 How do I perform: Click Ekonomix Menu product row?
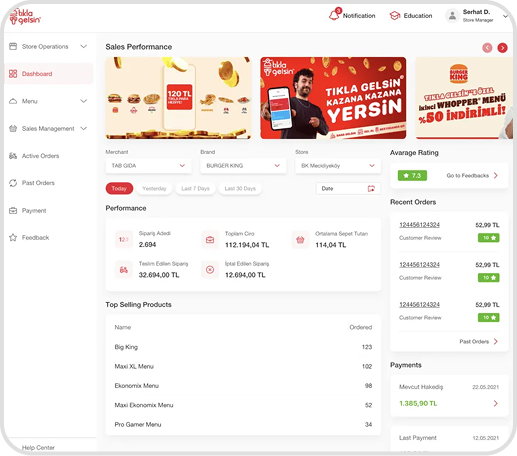[243, 386]
